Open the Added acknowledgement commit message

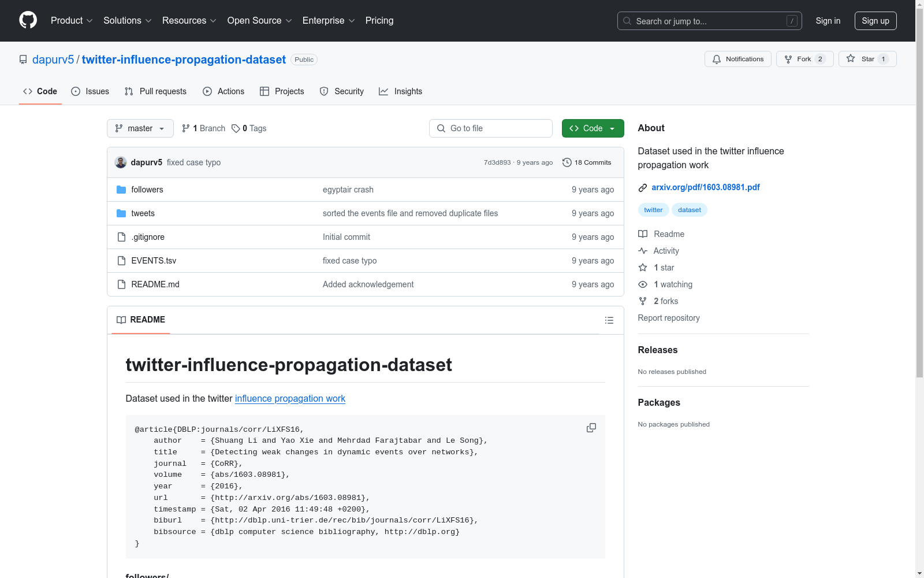pyautogui.click(x=368, y=284)
